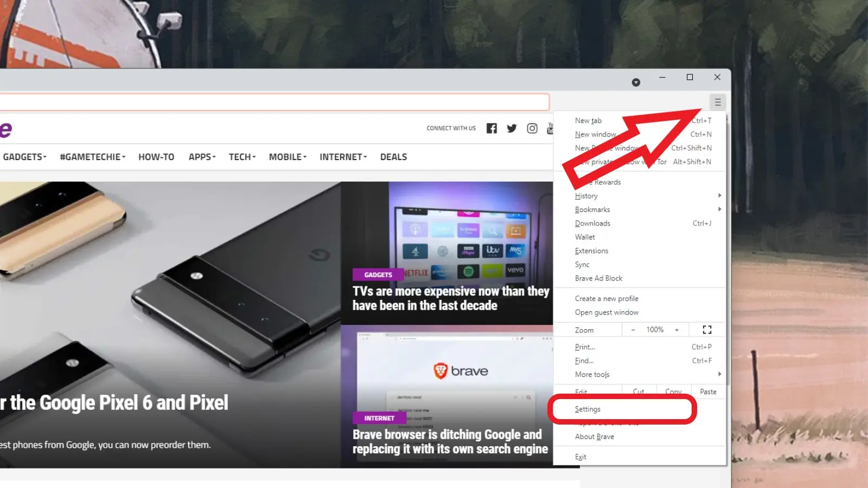Open the Instagram icon link
Image resolution: width=868 pixels, height=488 pixels.
pos(532,129)
